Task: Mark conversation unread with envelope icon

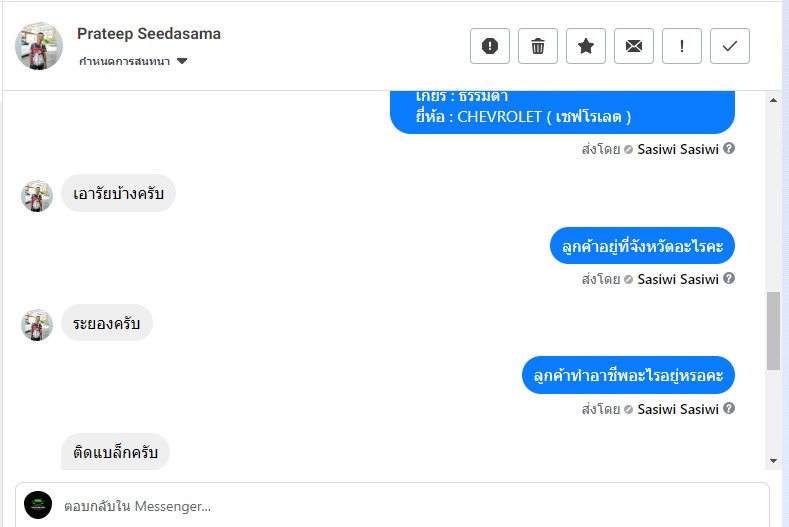Action: (634, 46)
